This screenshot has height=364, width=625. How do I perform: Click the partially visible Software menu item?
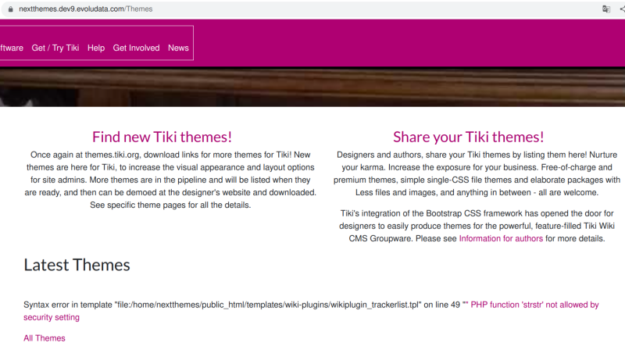[12, 48]
